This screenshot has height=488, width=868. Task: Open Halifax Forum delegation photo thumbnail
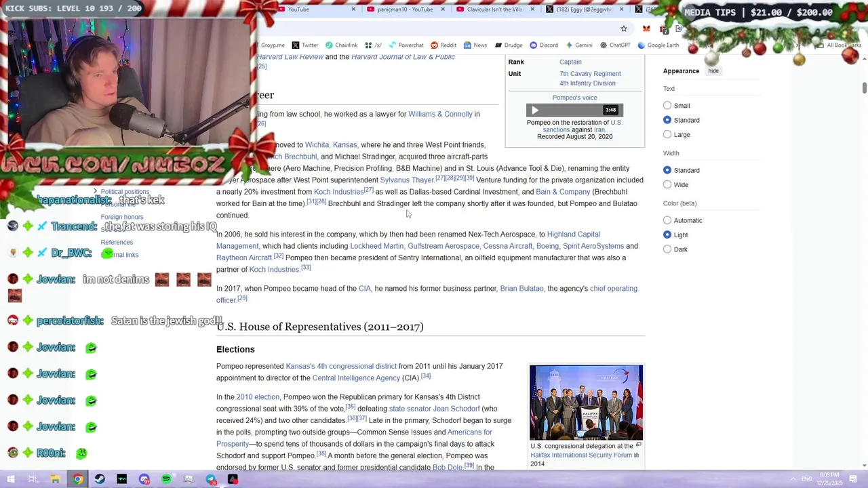tap(586, 403)
